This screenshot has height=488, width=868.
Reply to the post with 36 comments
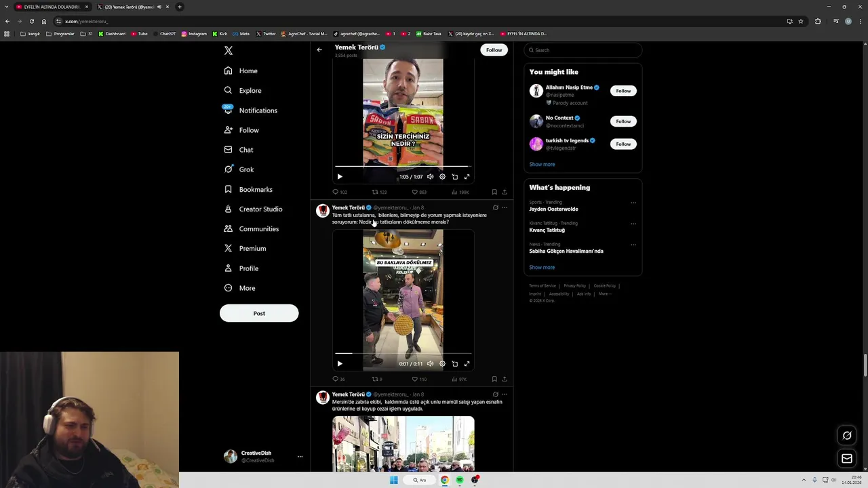335,379
